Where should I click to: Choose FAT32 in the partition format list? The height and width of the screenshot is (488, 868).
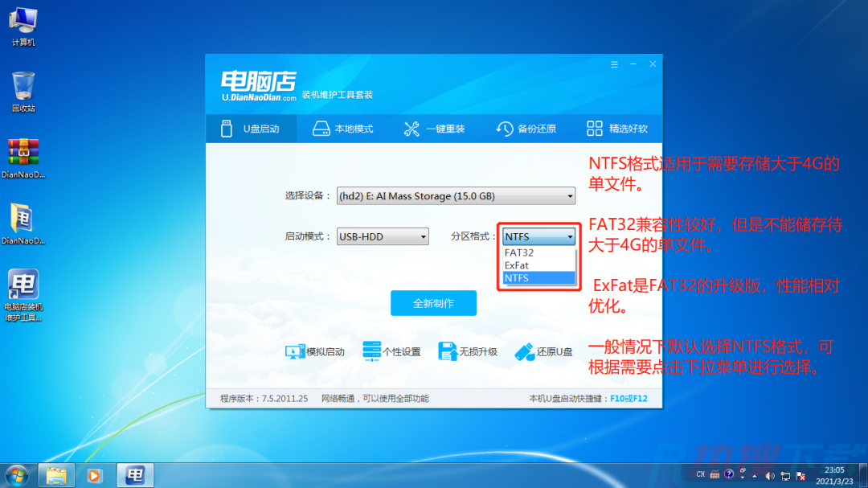pyautogui.click(x=538, y=252)
